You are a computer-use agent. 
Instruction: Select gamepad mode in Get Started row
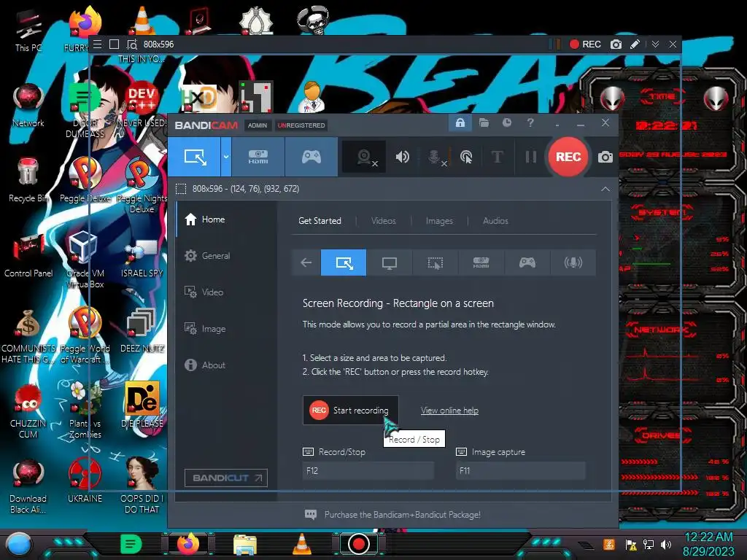coord(527,262)
